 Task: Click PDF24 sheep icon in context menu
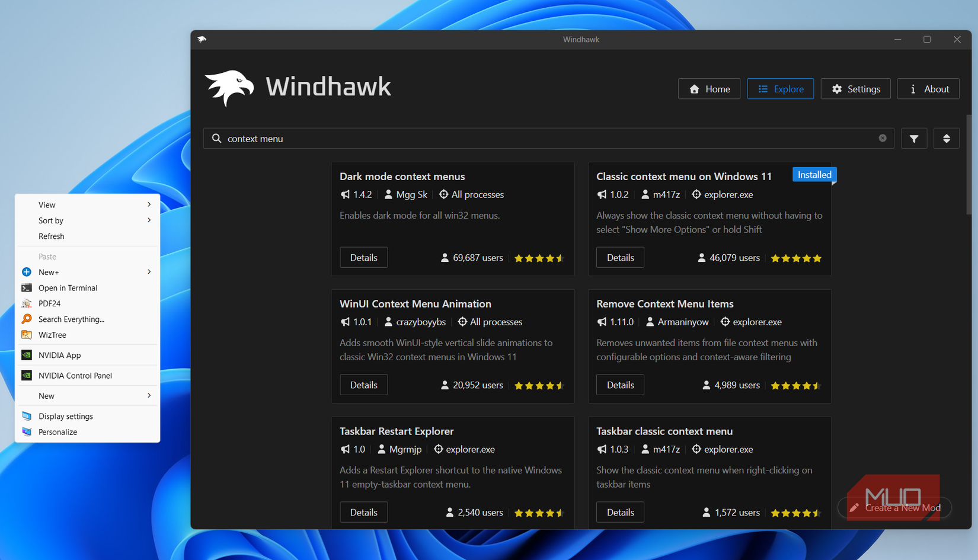pyautogui.click(x=27, y=303)
